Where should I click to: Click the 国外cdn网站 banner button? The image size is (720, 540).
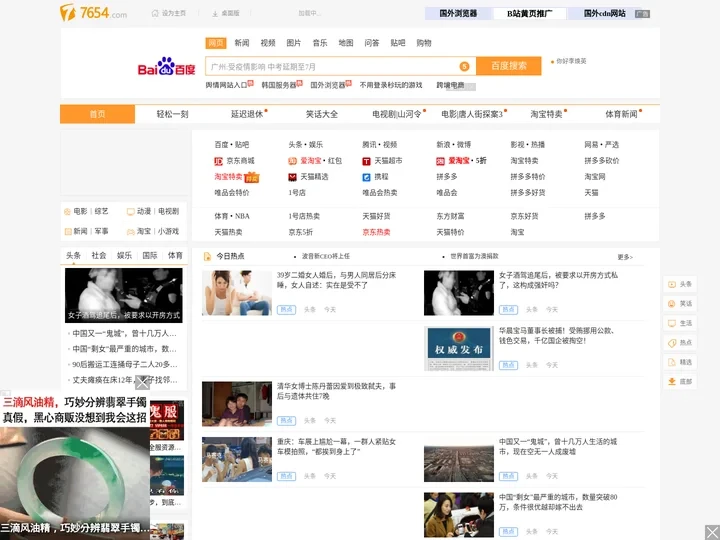click(x=604, y=14)
